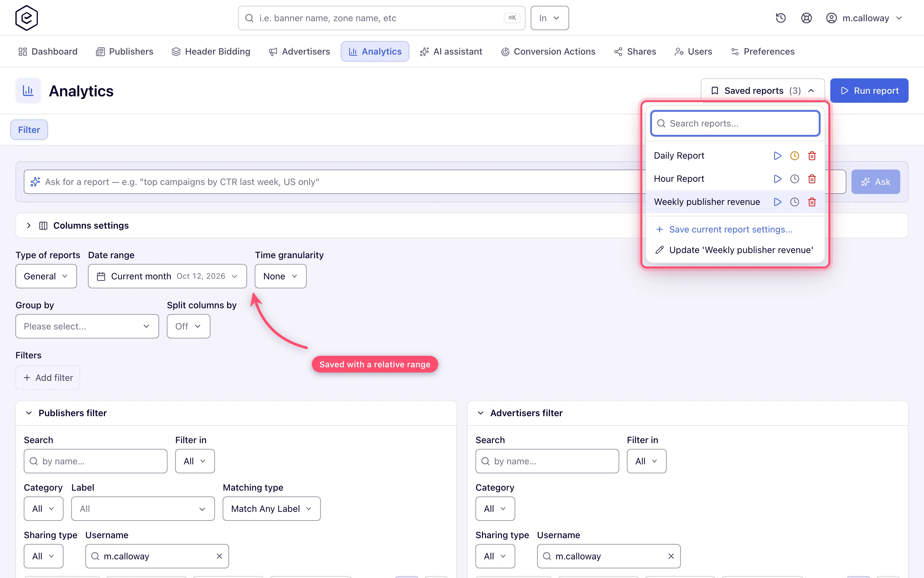Open the Conversion Actions tab
Screen dimensions: 924x578
548,52
